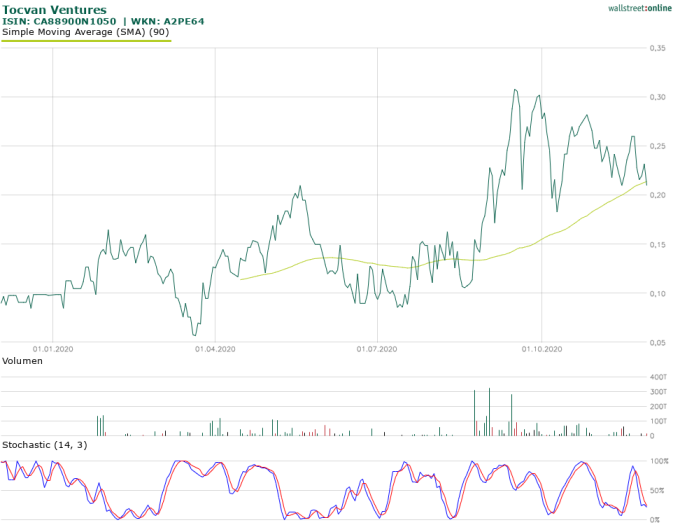Viewport: 673px width, 525px height.
Task: Click the 300T volume axis label
Action: pyautogui.click(x=658, y=391)
